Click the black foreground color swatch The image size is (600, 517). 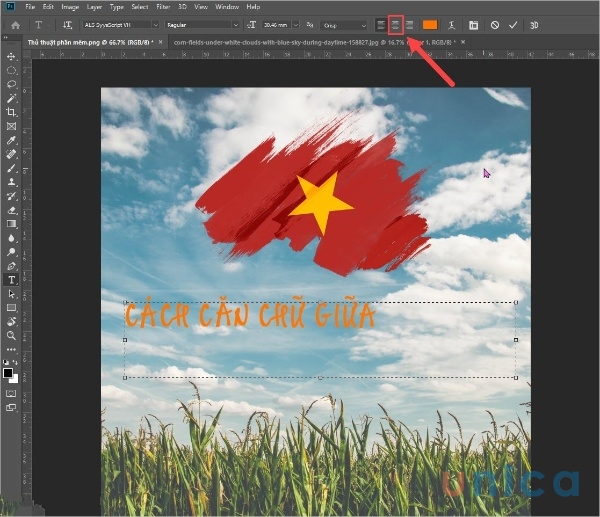coord(7,372)
